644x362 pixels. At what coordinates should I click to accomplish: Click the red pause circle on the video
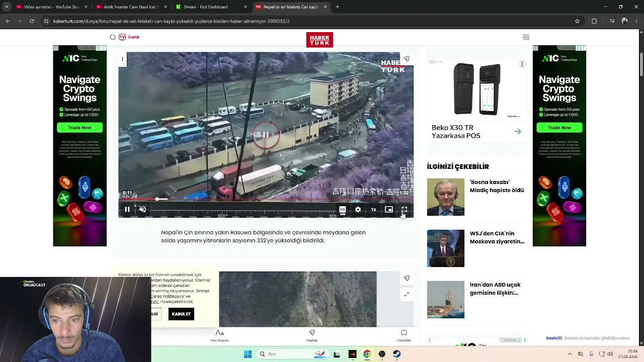[266, 135]
